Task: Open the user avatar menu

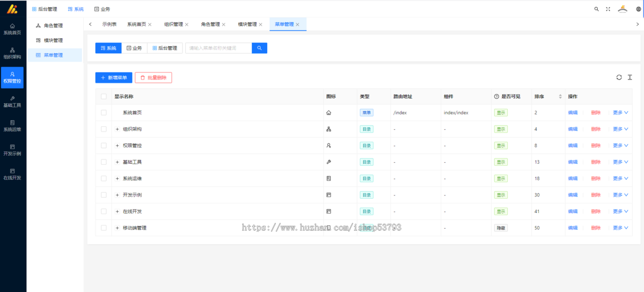Action: click(x=623, y=9)
